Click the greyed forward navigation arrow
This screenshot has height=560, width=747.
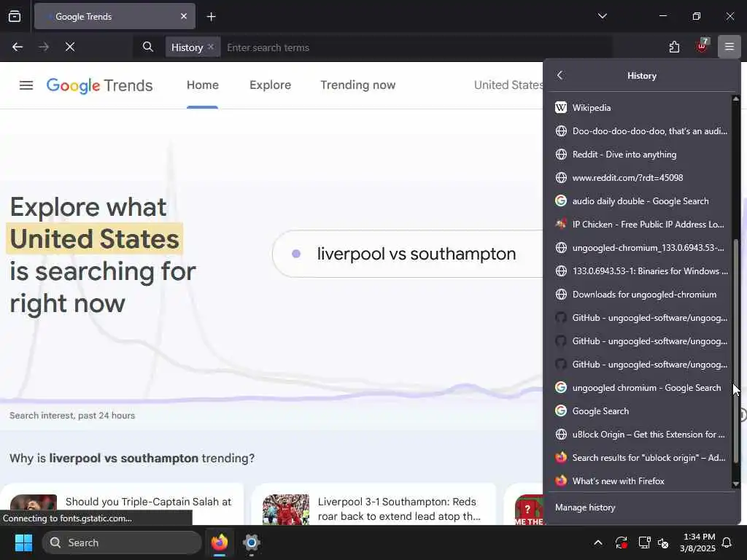point(44,47)
